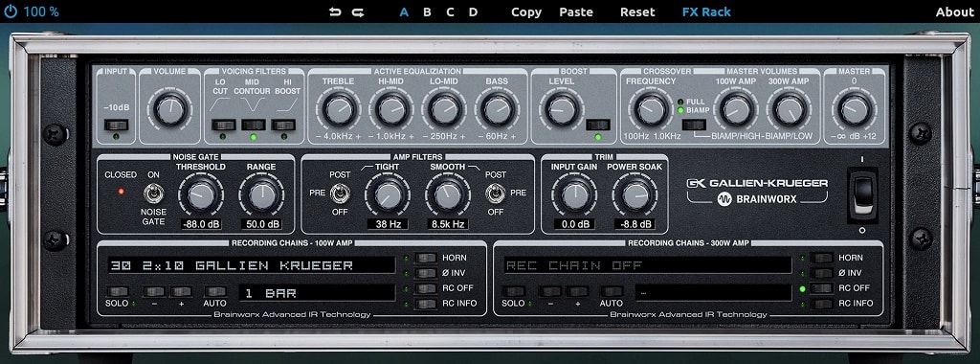Click the Hi-Mid EQ knob

pyautogui.click(x=391, y=110)
